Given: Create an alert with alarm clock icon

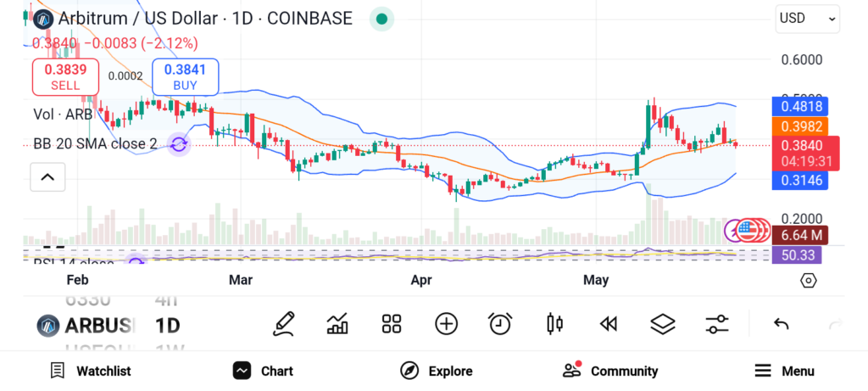Looking at the screenshot, I should pos(500,324).
